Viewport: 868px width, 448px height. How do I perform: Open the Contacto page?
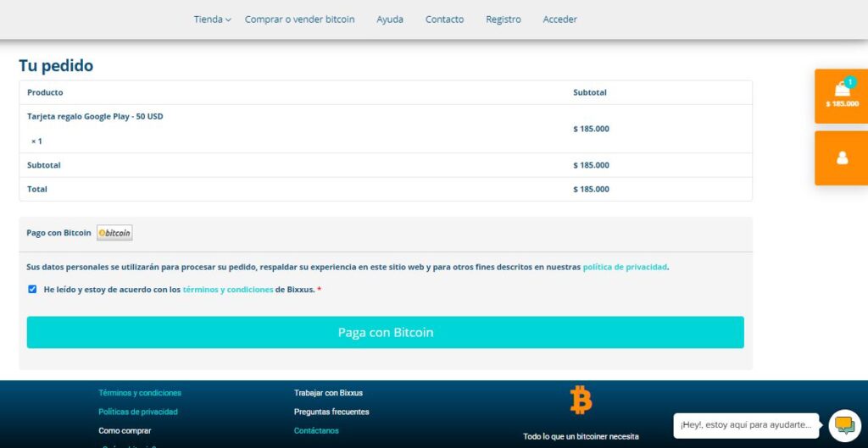click(444, 19)
